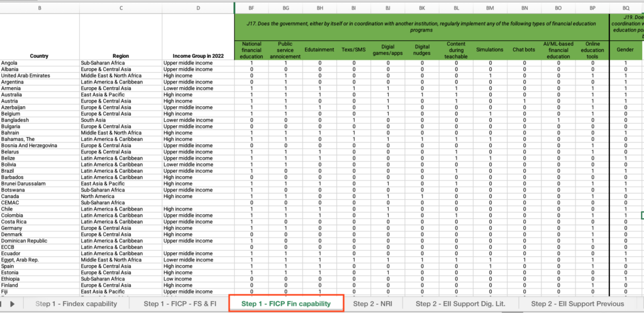Image resolution: width=644 pixels, height=313 pixels.
Task: Select column BJ header
Action: pyautogui.click(x=387, y=8)
